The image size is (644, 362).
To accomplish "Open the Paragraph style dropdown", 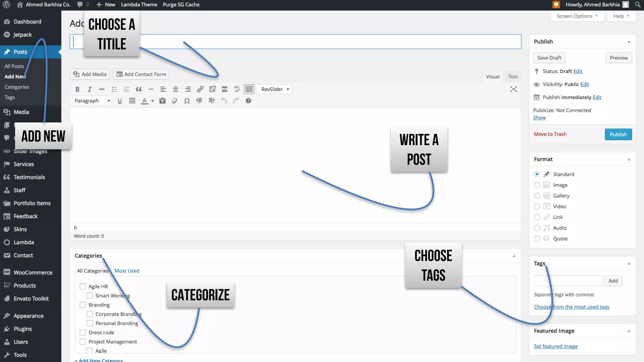I will point(92,101).
